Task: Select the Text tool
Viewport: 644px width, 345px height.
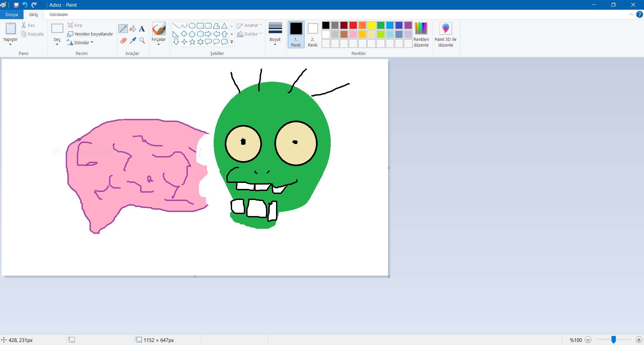Action: coord(142,29)
